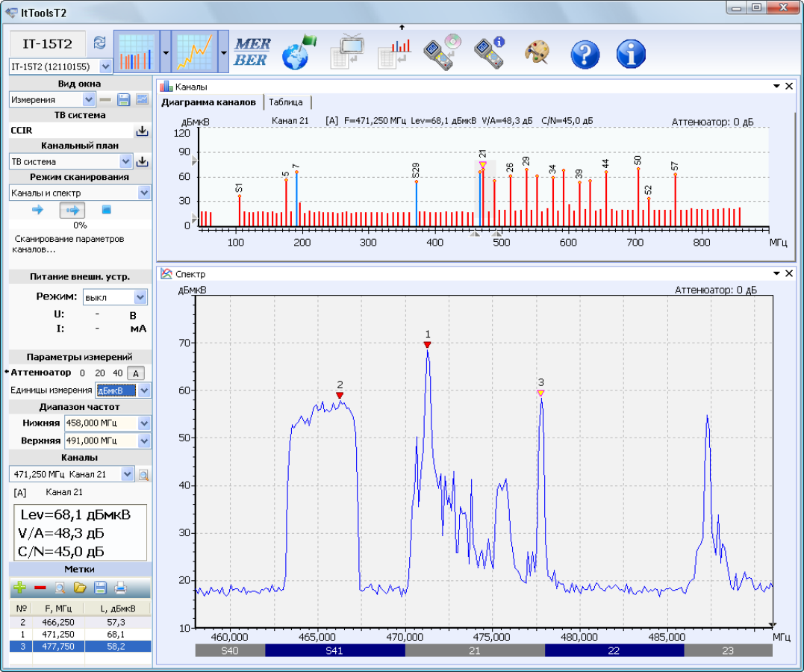
Task: Expand the Нижняя frequency dropdown
Action: coord(145,423)
